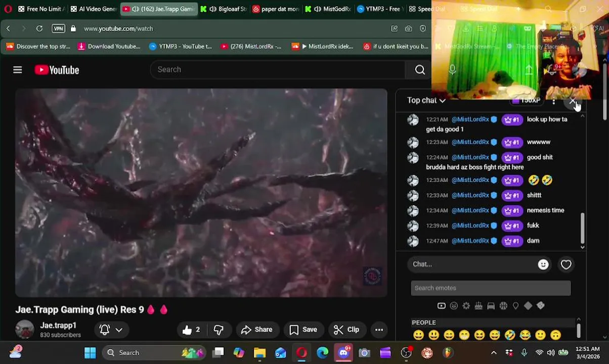609x364 pixels.
Task: Click into the Chat message field
Action: click(473, 264)
